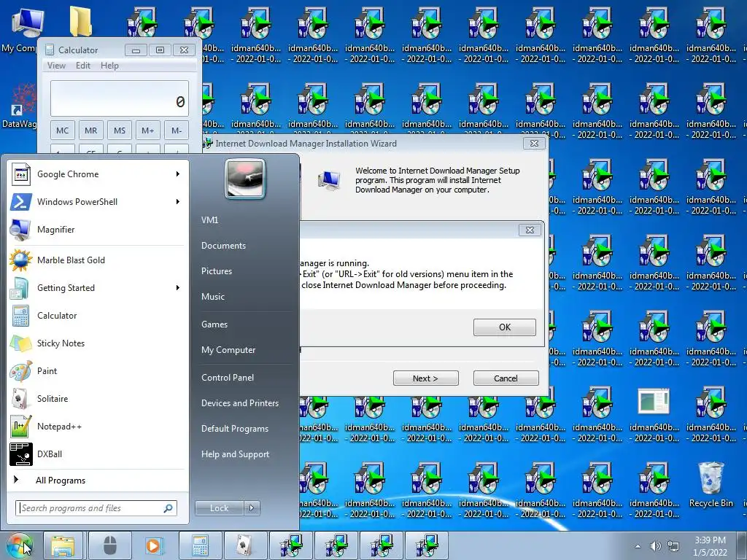Open Documents from the Start menu

[x=223, y=246]
